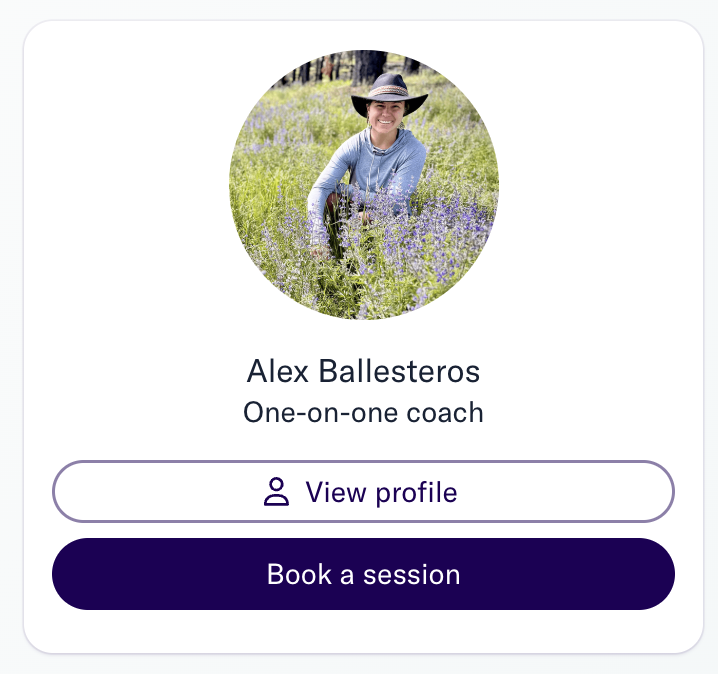Select the Alex Ballesteros name heading
This screenshot has width=718, height=674.
[x=363, y=370]
